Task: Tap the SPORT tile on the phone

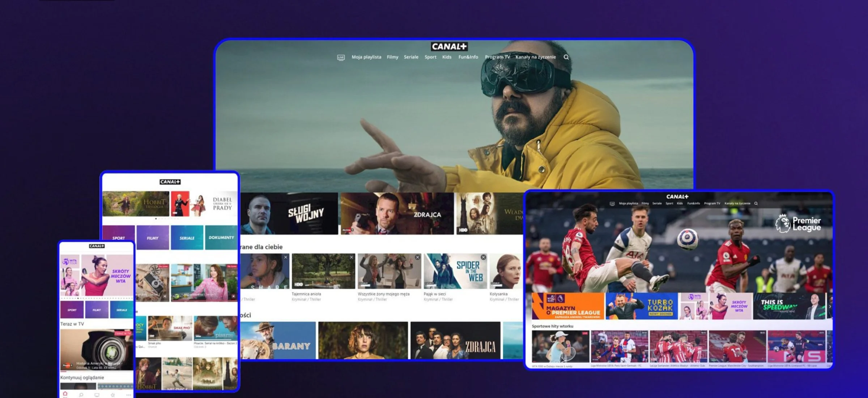Action: pos(72,310)
